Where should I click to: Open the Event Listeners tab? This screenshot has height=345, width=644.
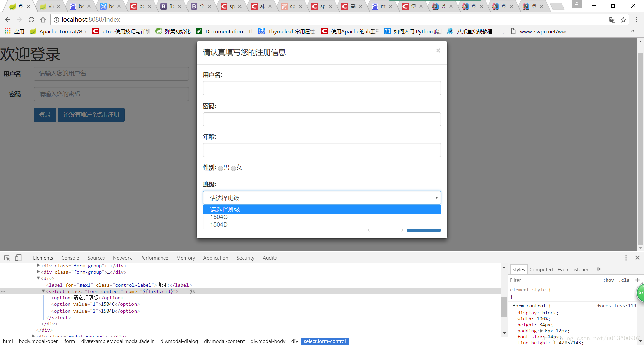[x=574, y=269]
